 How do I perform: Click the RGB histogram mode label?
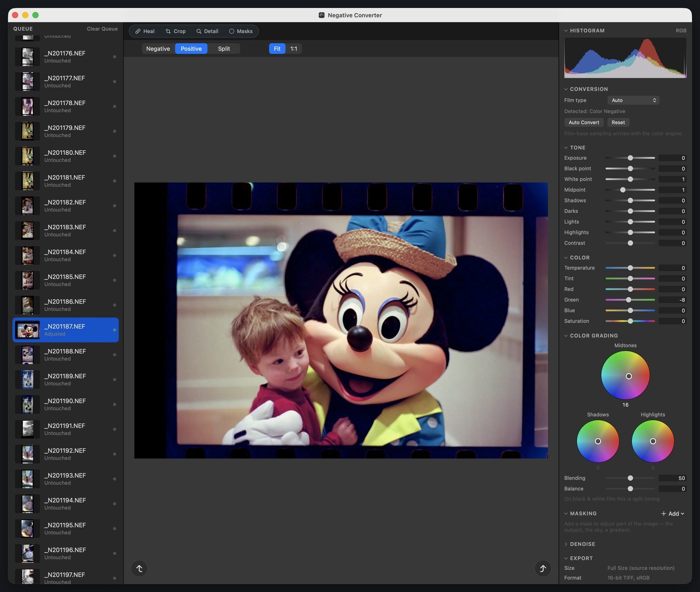coord(681,31)
